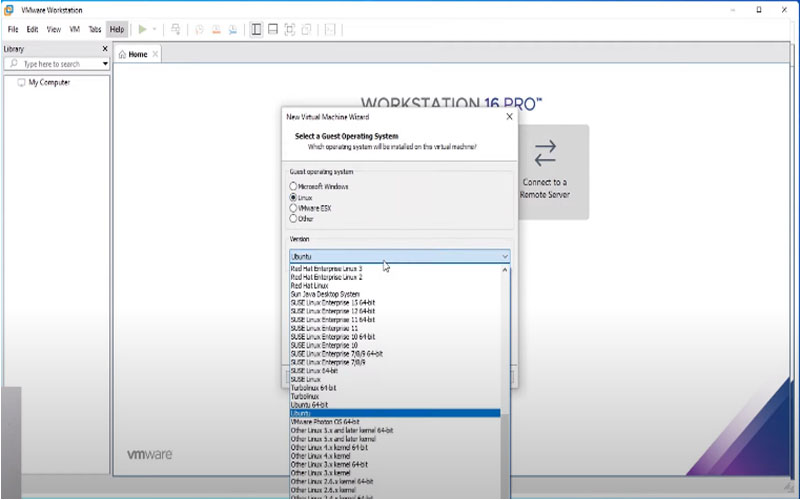Choose Sun Java Desktop System
The width and height of the screenshot is (800, 500).
(395, 294)
